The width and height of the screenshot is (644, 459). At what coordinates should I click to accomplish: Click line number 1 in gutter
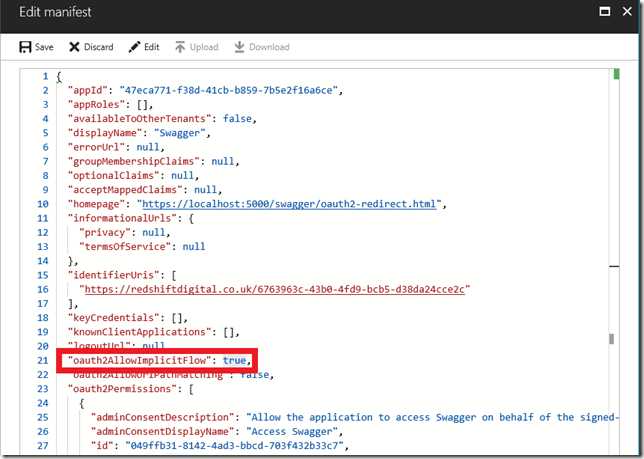[x=45, y=76]
